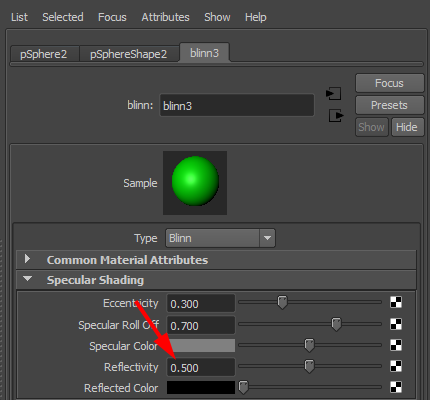Open the Show menu
The image size is (430, 400).
[x=217, y=17]
